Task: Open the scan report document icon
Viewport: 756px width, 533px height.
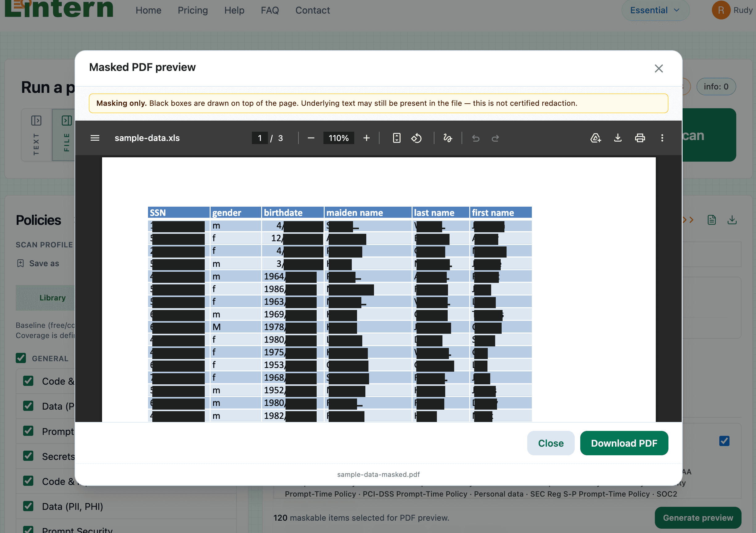Action: tap(712, 220)
